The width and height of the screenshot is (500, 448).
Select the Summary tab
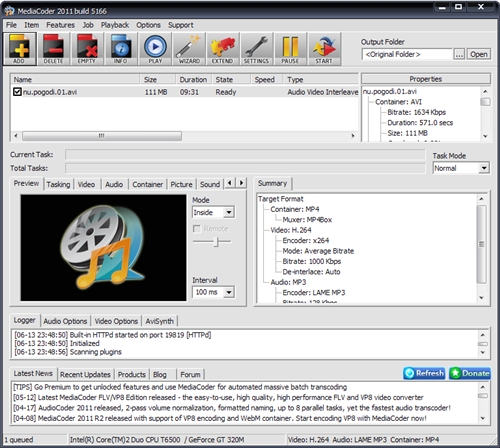pyautogui.click(x=272, y=183)
